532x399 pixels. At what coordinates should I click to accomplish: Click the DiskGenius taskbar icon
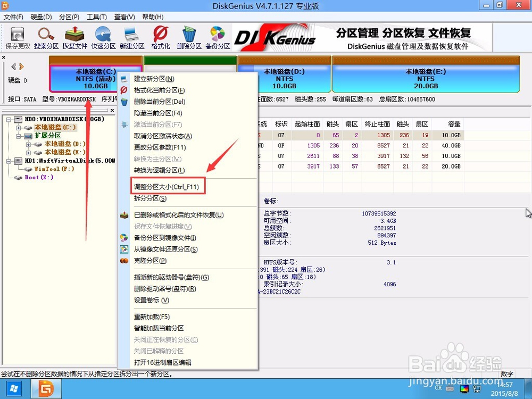click(x=46, y=389)
